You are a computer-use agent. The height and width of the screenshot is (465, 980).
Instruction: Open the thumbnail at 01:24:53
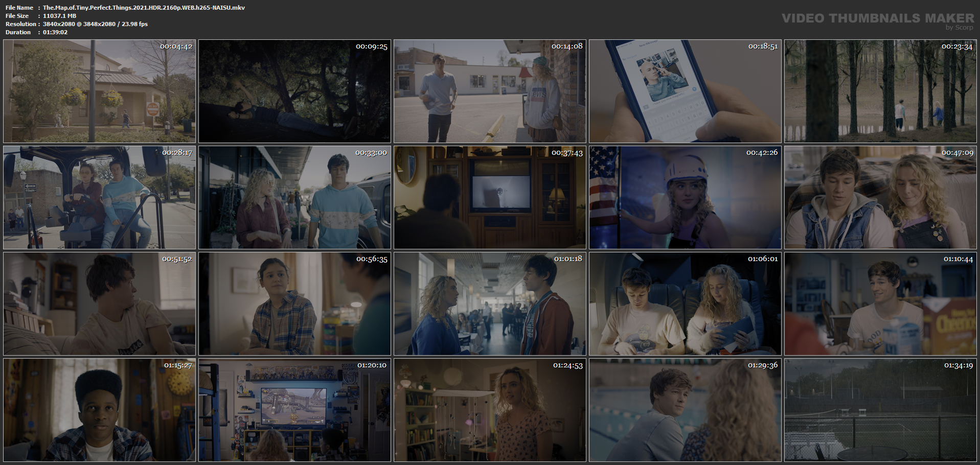pos(490,410)
